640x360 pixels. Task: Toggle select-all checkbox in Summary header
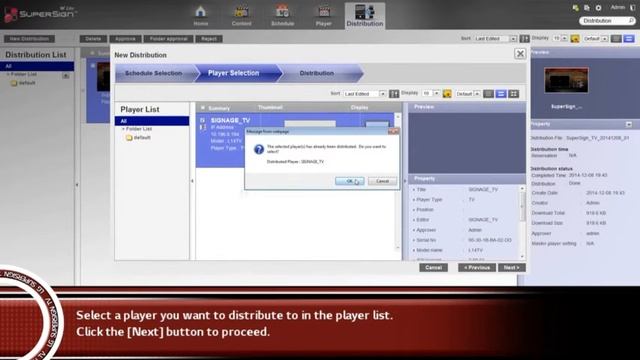tap(203, 108)
